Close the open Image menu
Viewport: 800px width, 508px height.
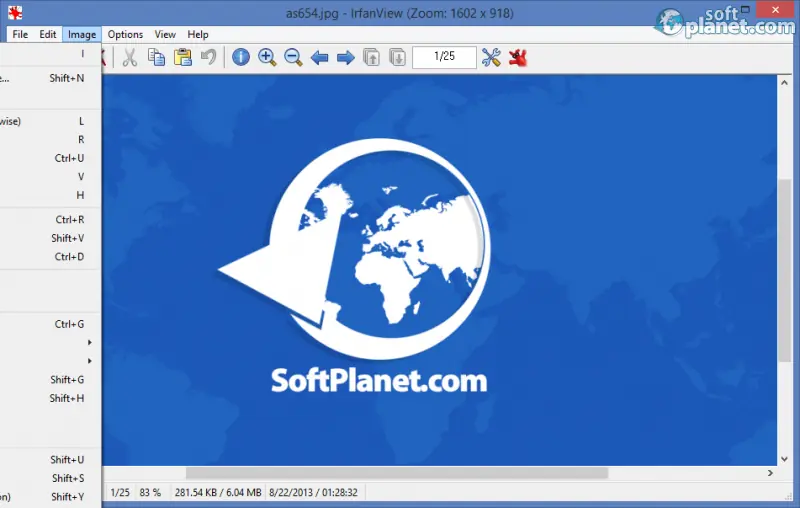[x=82, y=34]
